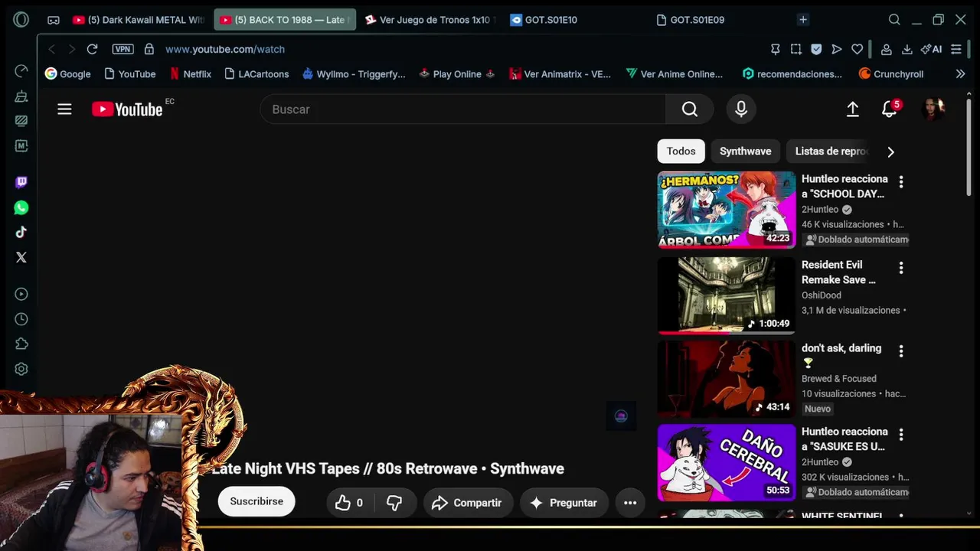Open the browser profile account icon

(886, 49)
